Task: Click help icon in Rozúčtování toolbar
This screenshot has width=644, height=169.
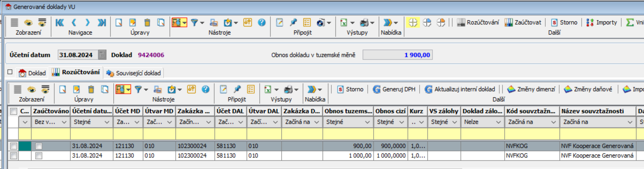Action: point(205,89)
